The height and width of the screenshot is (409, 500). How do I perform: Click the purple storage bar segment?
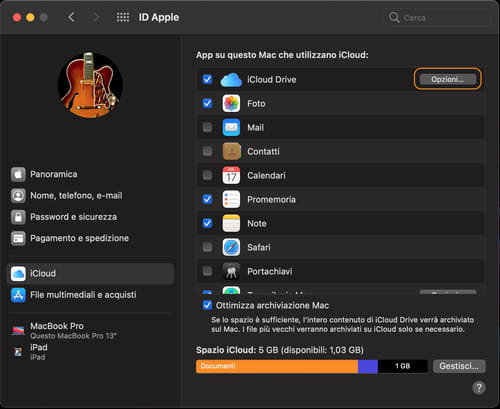coord(368,366)
